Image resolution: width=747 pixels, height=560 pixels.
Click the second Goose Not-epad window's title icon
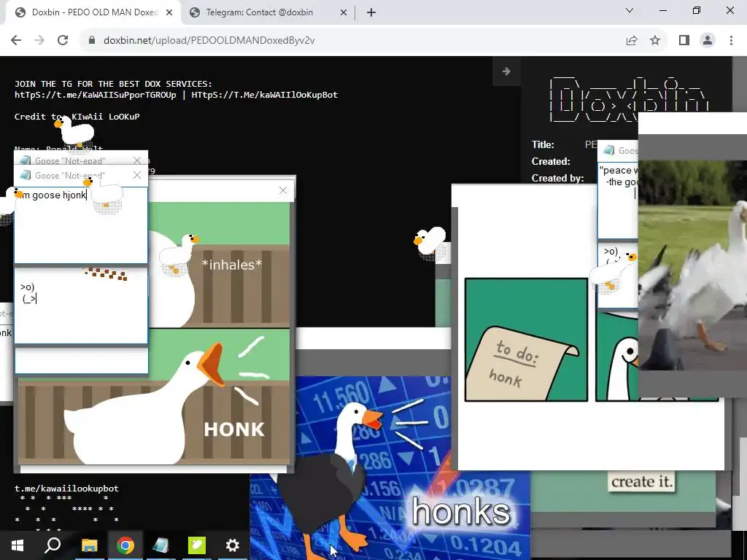(x=26, y=175)
